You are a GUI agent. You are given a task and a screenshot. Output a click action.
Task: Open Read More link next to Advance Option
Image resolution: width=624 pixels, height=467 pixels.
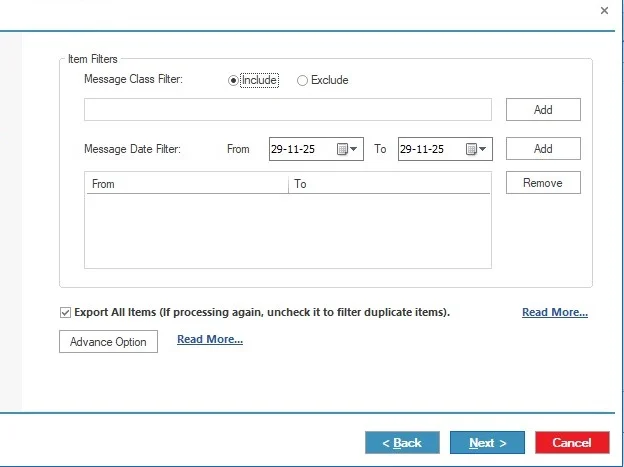[x=210, y=339]
